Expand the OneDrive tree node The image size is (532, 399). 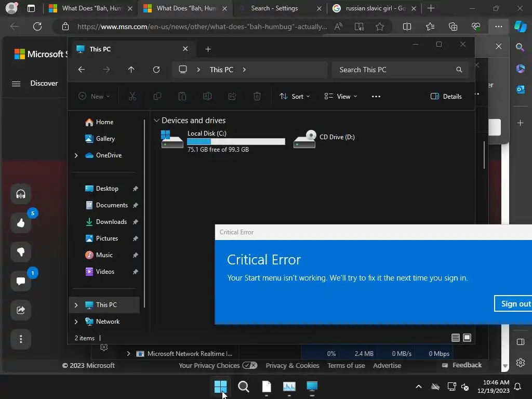click(76, 155)
